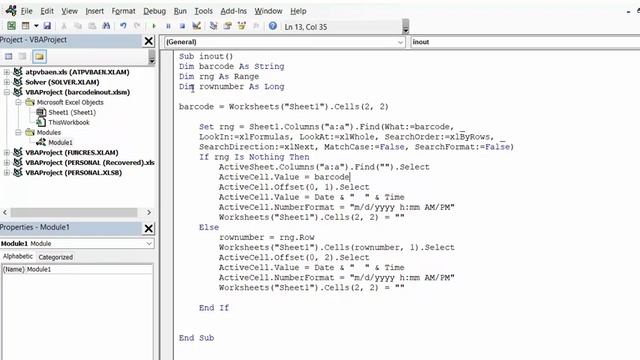The height and width of the screenshot is (360, 640).
Task: Undo the last edit
Action: tap(123, 26)
